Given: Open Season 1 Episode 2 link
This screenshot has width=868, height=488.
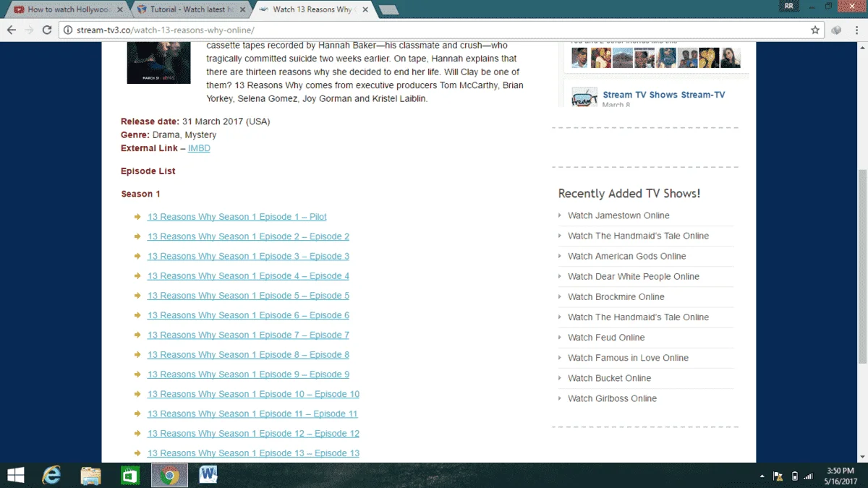Looking at the screenshot, I should point(248,236).
